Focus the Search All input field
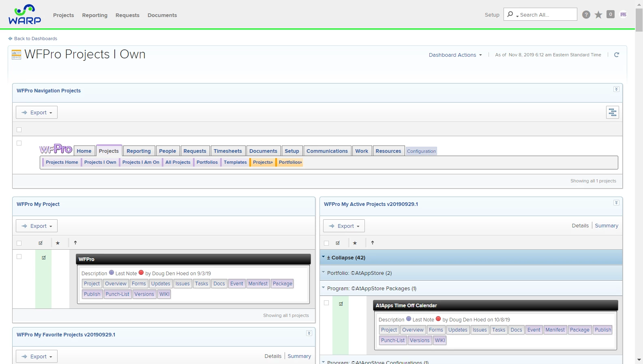Screen dimensions: 643x364 [x=547, y=15]
